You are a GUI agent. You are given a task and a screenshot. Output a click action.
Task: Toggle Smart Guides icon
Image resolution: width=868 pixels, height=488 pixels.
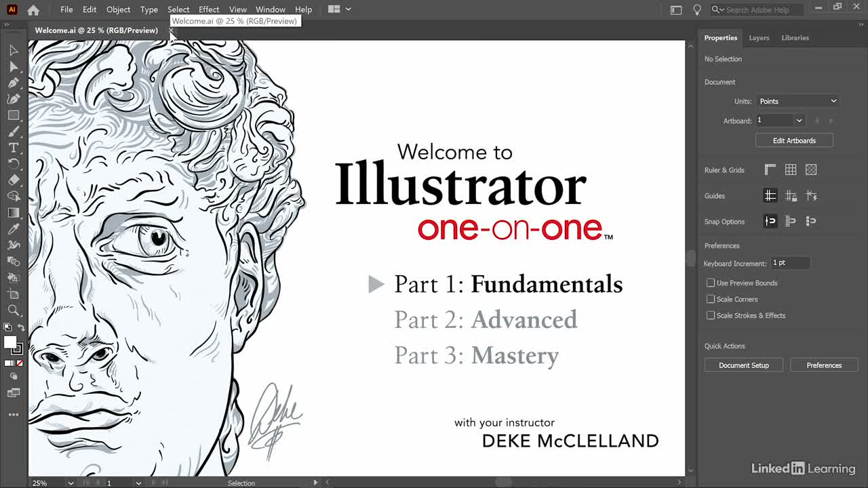pyautogui.click(x=811, y=196)
